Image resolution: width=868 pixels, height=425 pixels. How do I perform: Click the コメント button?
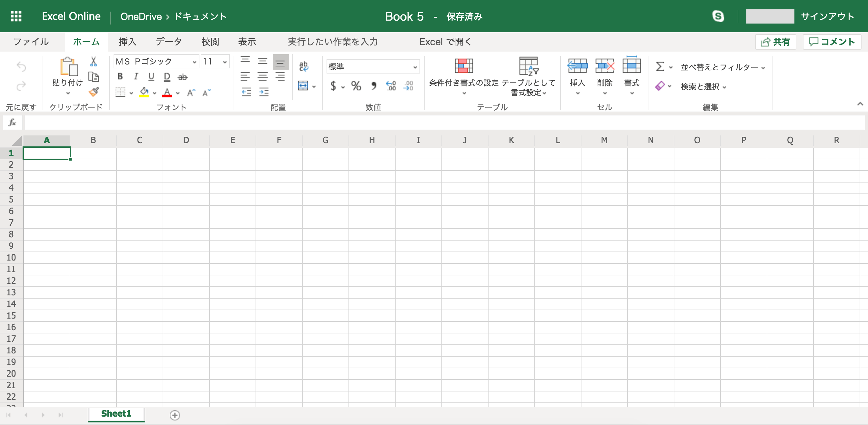point(832,42)
